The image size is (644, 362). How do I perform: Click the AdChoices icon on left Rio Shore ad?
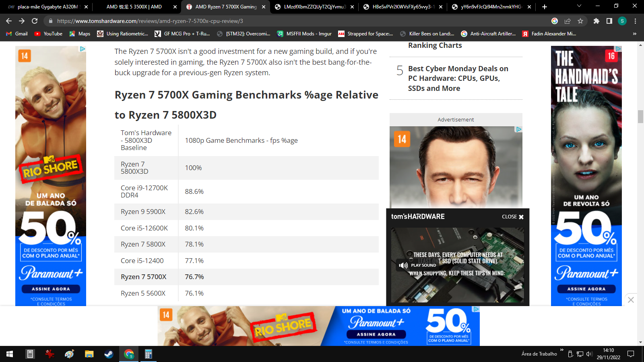pyautogui.click(x=83, y=49)
